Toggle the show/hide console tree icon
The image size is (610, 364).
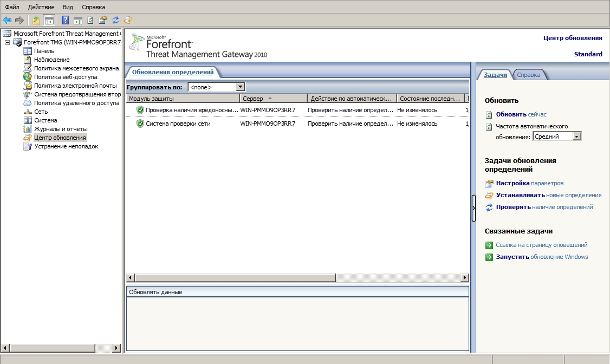coord(49,20)
